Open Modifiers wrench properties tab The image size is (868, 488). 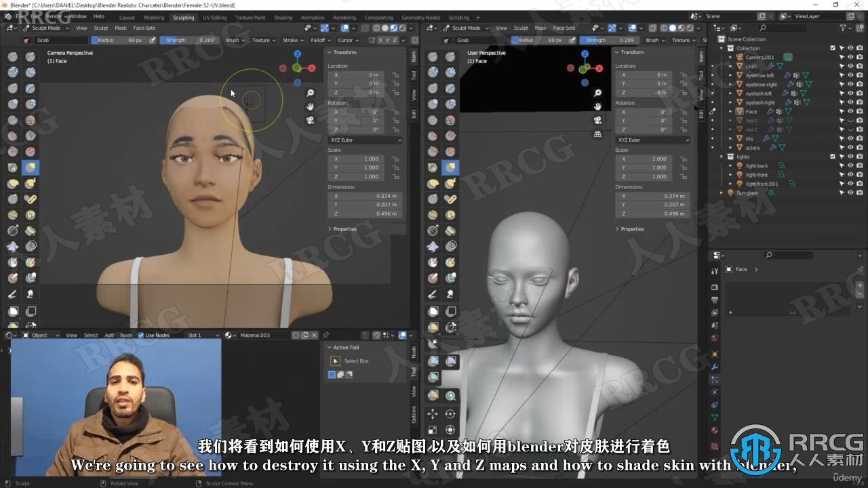point(715,367)
